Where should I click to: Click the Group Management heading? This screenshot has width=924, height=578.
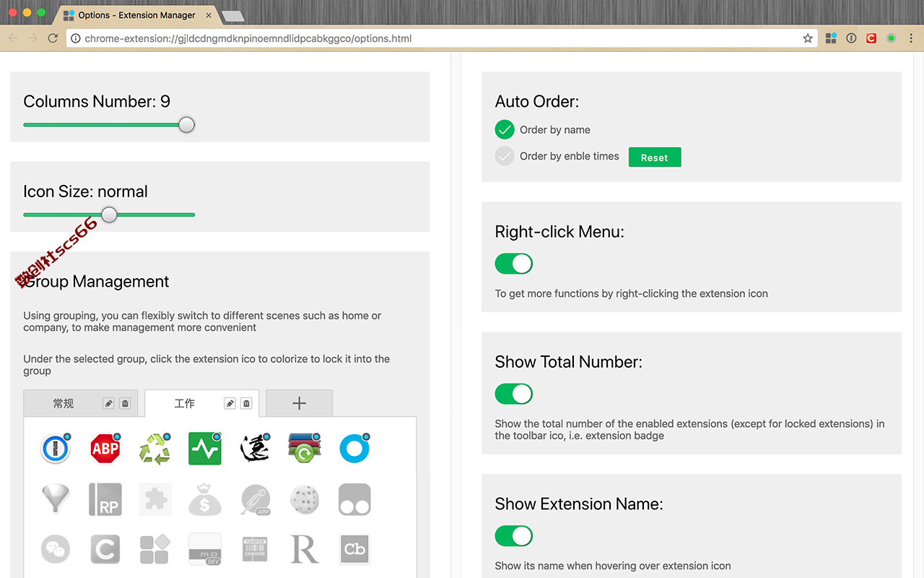96,282
